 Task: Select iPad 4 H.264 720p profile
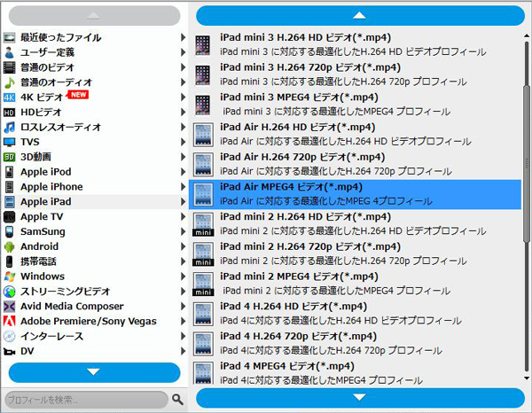coord(356,344)
